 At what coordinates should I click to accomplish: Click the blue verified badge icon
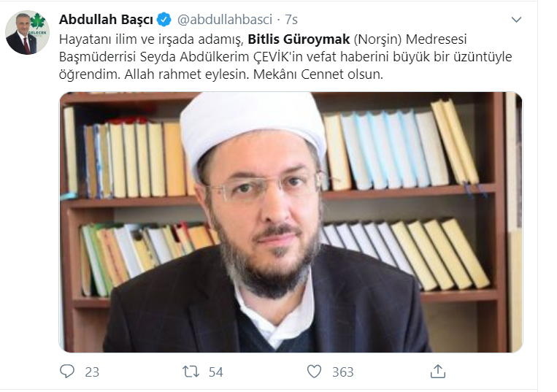164,20
